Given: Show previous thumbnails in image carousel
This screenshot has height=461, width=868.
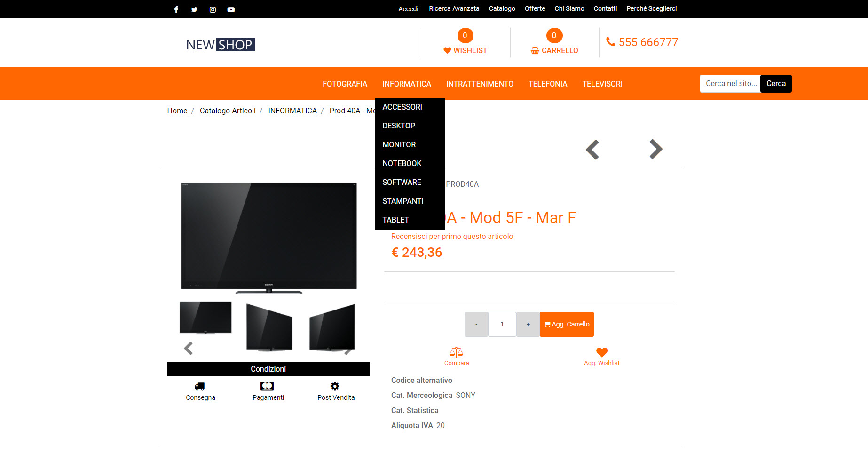Looking at the screenshot, I should tap(189, 348).
